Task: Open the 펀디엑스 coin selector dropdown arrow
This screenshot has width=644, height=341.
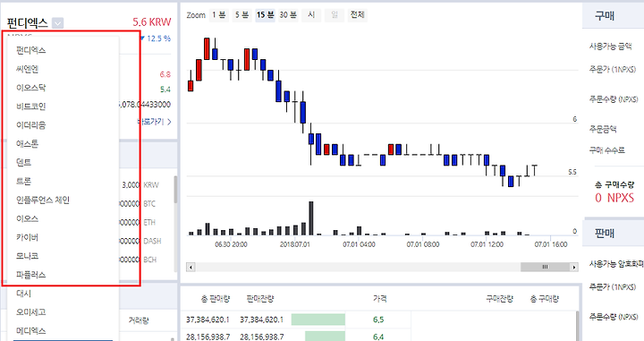Action: [x=58, y=23]
